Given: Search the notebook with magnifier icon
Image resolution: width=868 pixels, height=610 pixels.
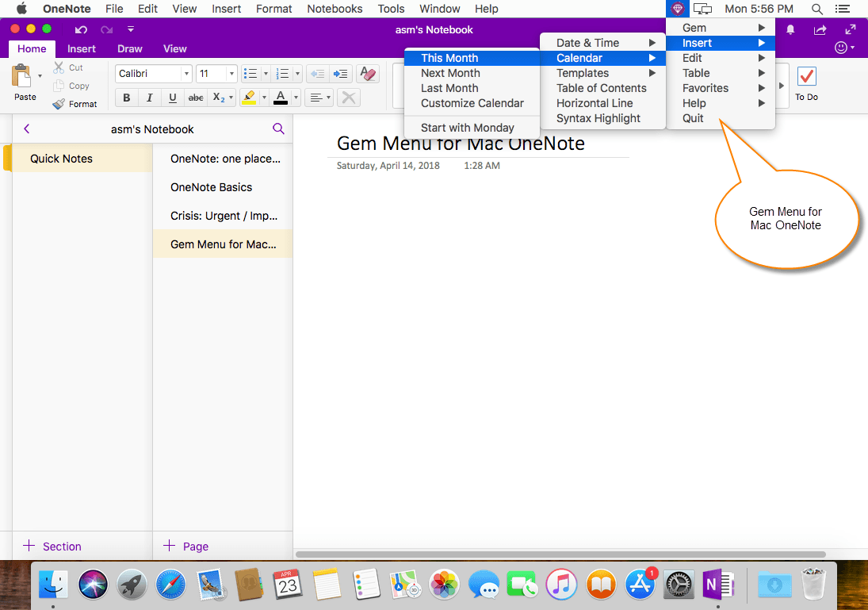Looking at the screenshot, I should pos(278,129).
